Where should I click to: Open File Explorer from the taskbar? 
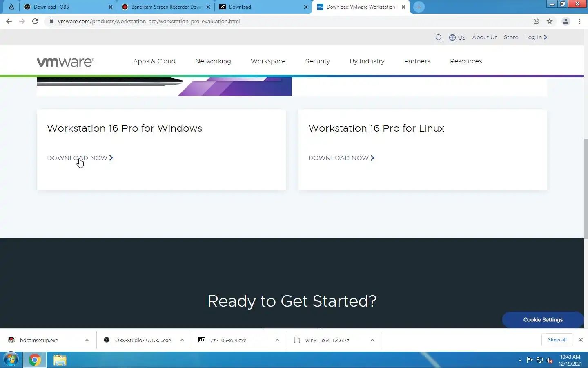(60, 360)
